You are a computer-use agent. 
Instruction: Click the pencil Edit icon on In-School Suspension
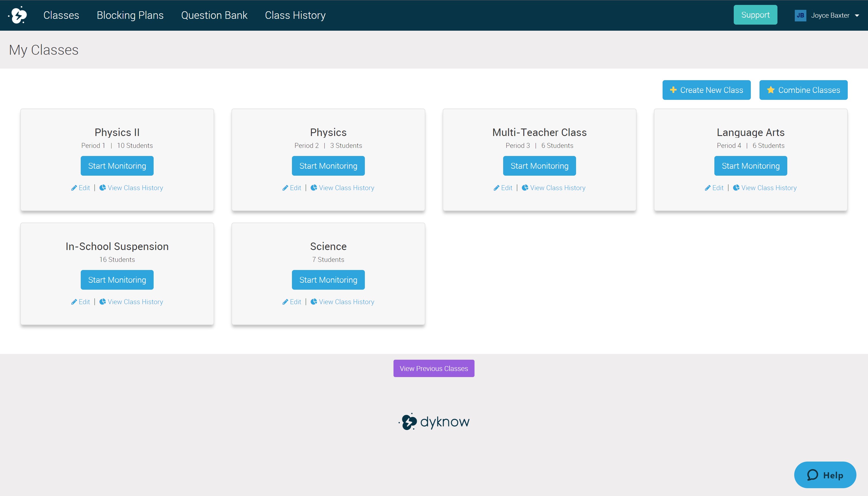pyautogui.click(x=74, y=302)
